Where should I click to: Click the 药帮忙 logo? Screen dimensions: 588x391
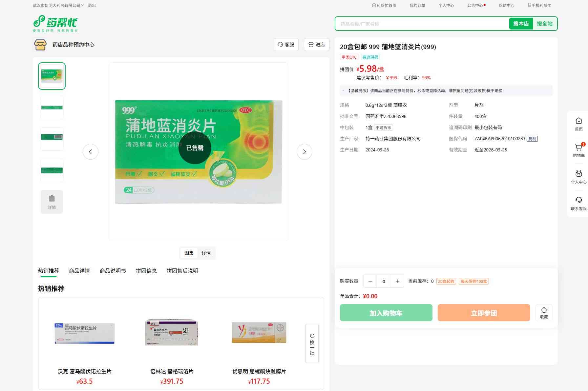[55, 24]
